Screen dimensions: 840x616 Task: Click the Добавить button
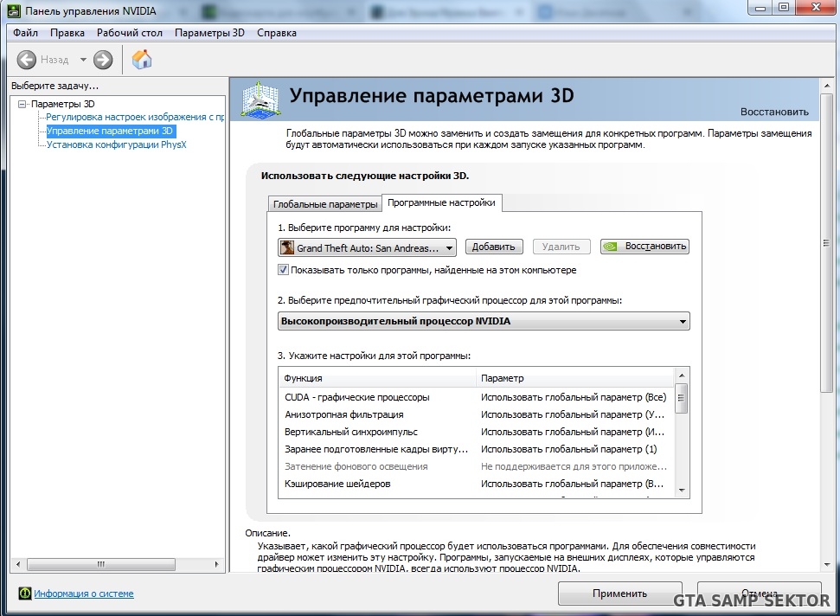click(x=493, y=247)
